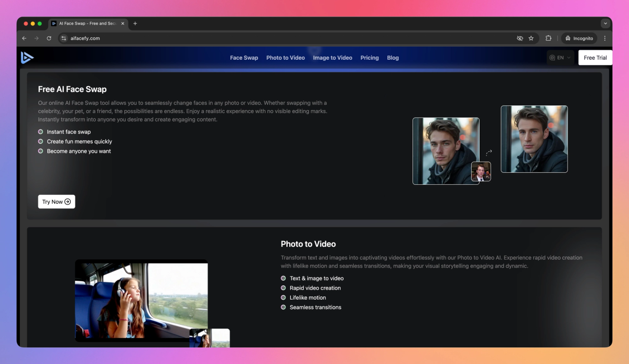
Task: Click the 'Photo to Video' section heading
Action: (308, 244)
